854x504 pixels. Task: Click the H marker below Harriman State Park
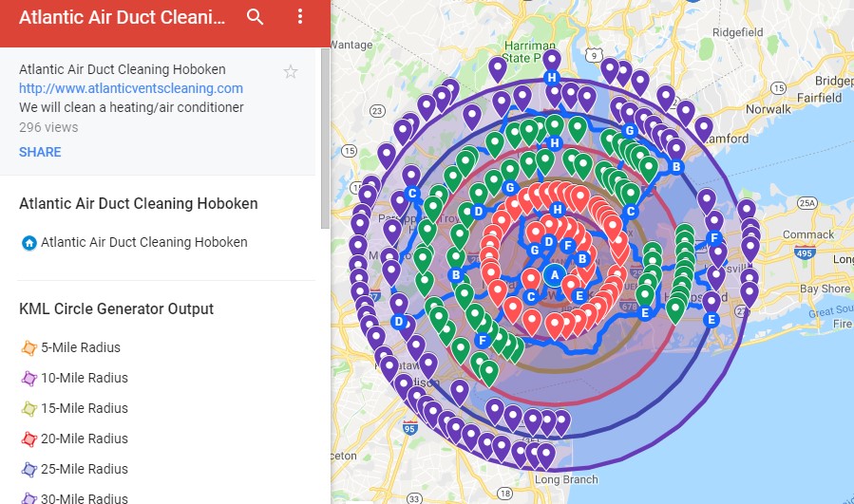coord(552,77)
